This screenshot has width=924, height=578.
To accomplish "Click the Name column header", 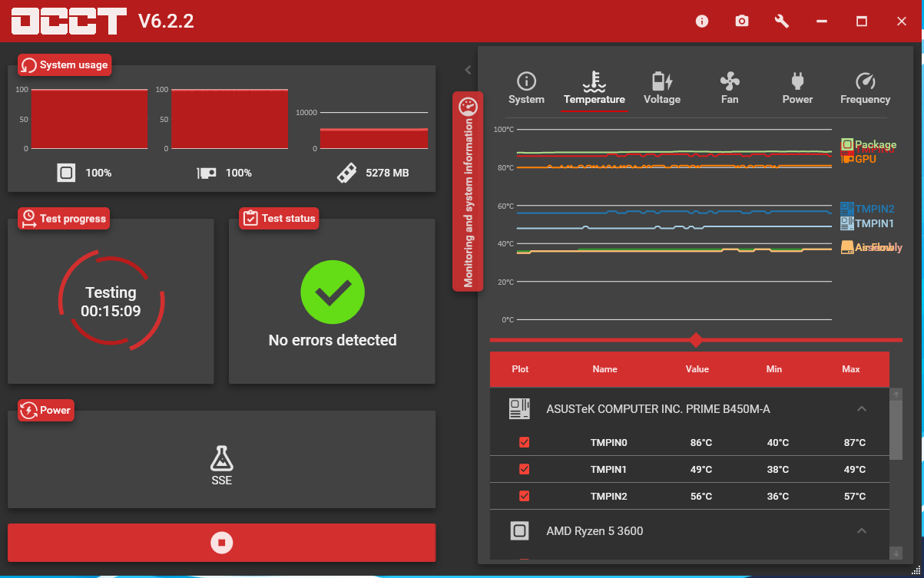I will tap(605, 369).
